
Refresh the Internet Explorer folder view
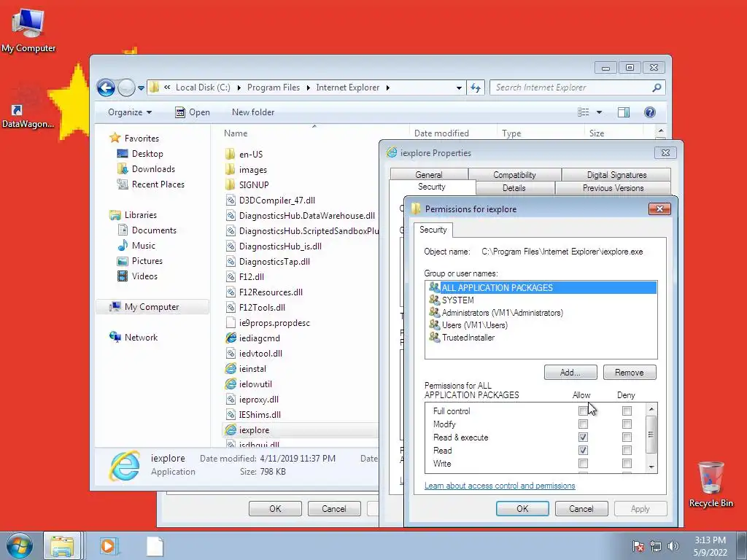(x=475, y=87)
